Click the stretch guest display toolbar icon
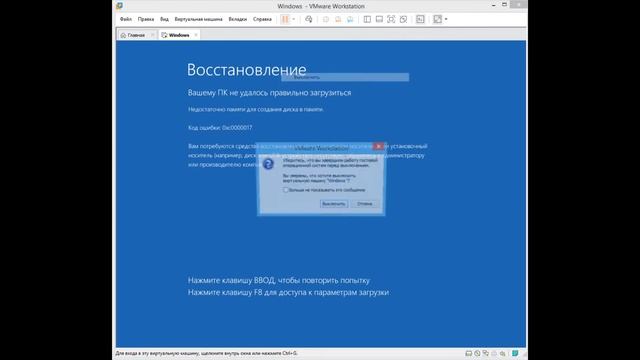Image resolution: width=640 pixels, height=360 pixels. (437, 19)
